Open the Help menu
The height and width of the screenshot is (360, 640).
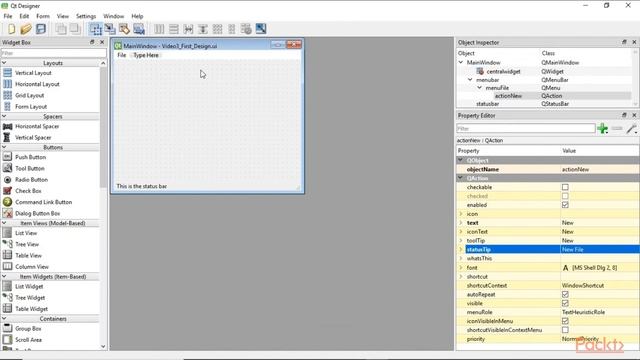coord(137,16)
